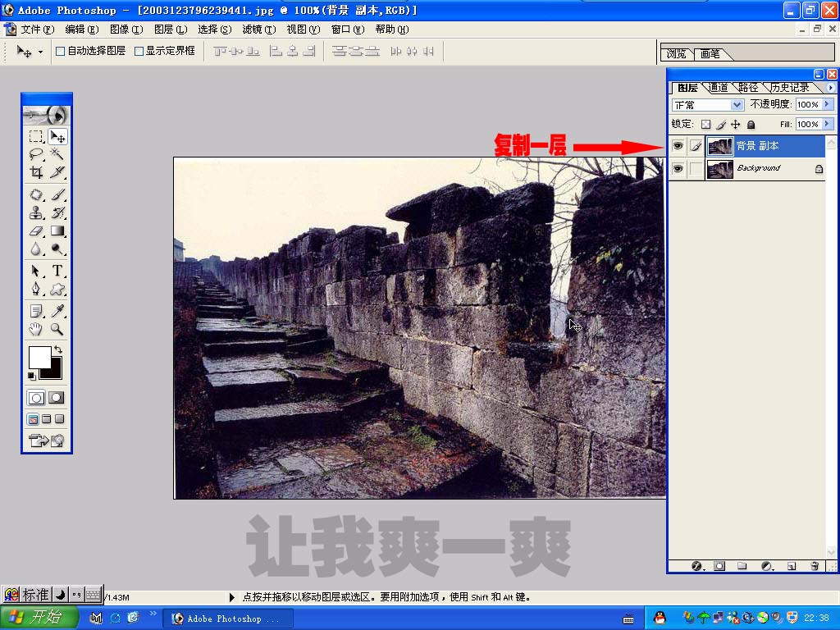
Task: Click the white foreground color swatch
Action: click(39, 357)
